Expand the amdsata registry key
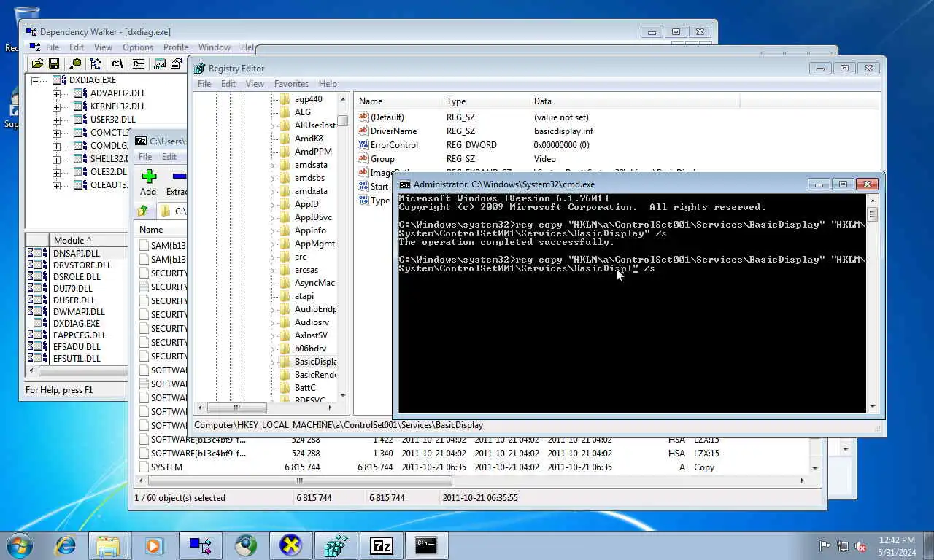934x560 pixels. coord(273,165)
